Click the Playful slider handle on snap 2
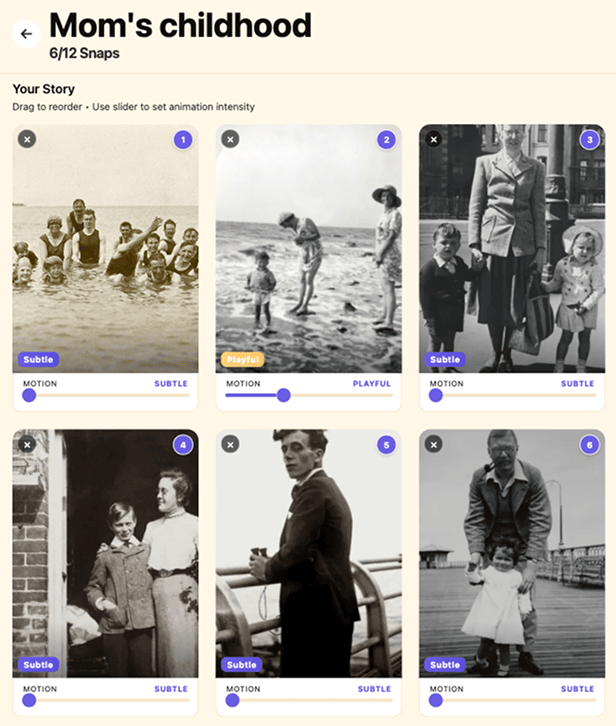 pyautogui.click(x=283, y=395)
